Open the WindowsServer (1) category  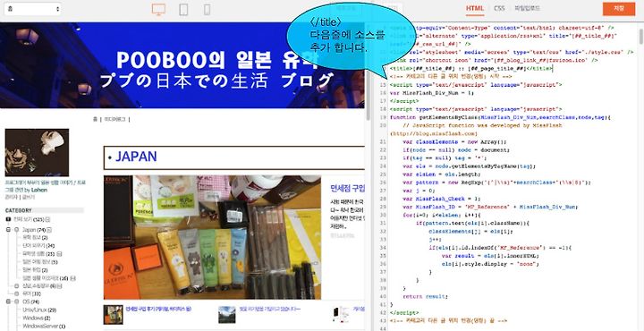tap(44, 326)
